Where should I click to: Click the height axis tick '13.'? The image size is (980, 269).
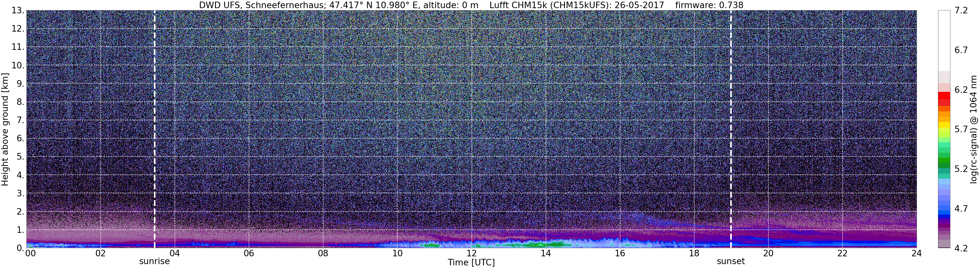18,10
